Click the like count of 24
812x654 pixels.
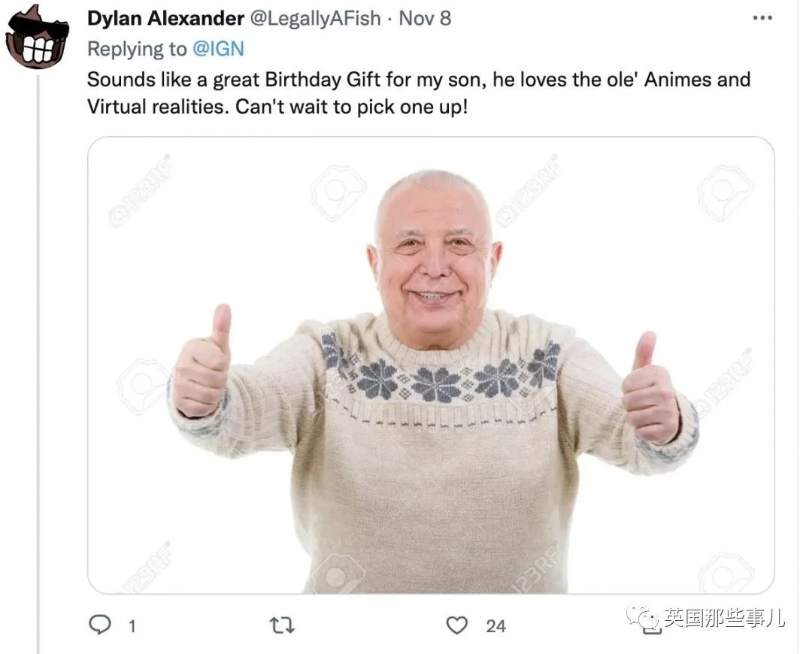click(x=495, y=626)
